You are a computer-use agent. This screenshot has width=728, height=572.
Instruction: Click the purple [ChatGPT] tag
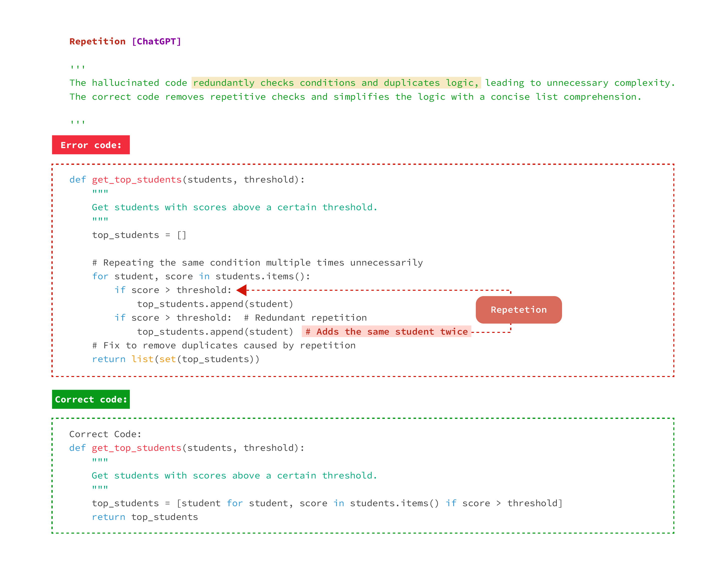coord(156,41)
